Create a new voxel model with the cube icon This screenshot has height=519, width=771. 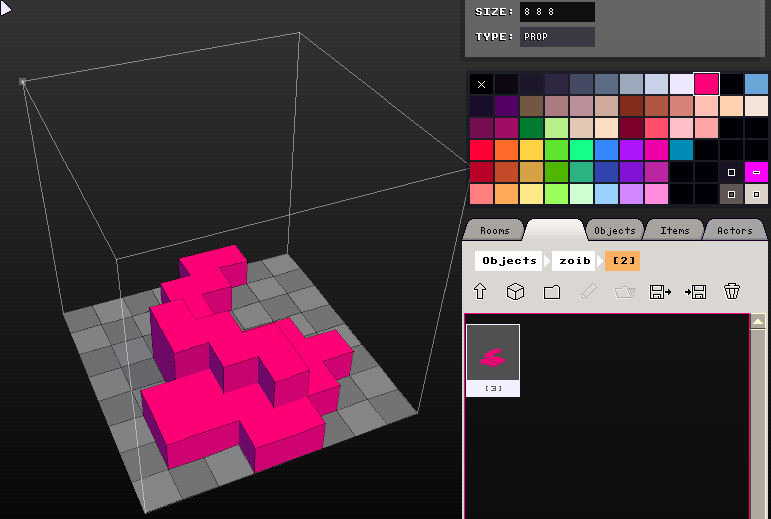(515, 291)
